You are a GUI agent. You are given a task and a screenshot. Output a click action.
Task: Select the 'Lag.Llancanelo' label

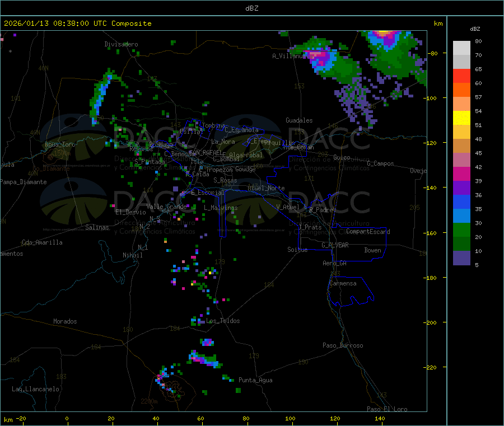coord(35,389)
